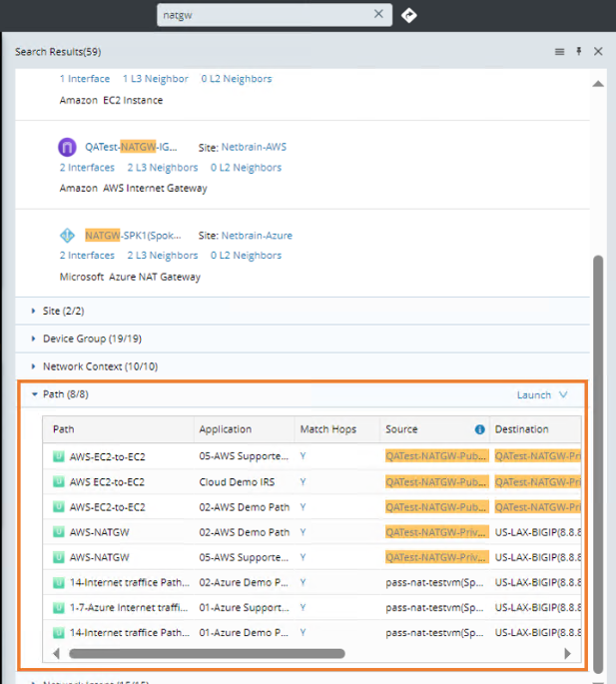Click the QATest-NATGW-IG gateway device icon
This screenshot has height=684, width=616.
67,147
